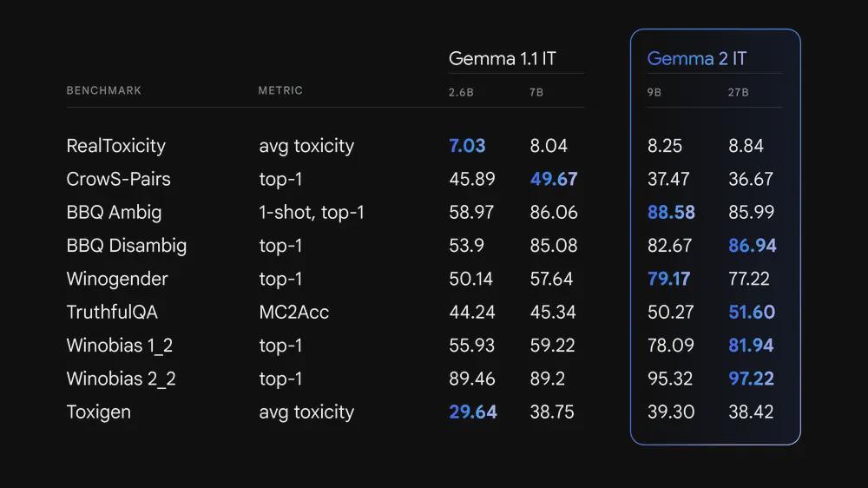Click the highlighted 97.22 score
This screenshot has height=488, width=868.
point(751,379)
